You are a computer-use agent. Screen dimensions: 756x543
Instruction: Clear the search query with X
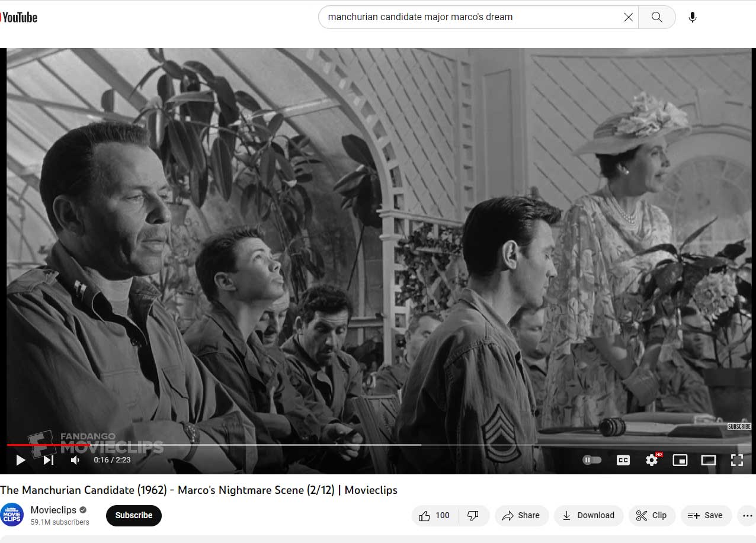pyautogui.click(x=629, y=17)
